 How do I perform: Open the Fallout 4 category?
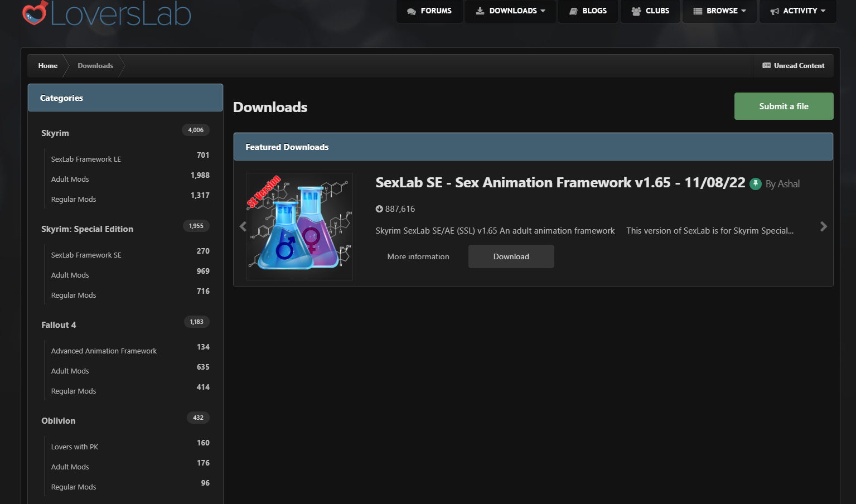click(59, 325)
